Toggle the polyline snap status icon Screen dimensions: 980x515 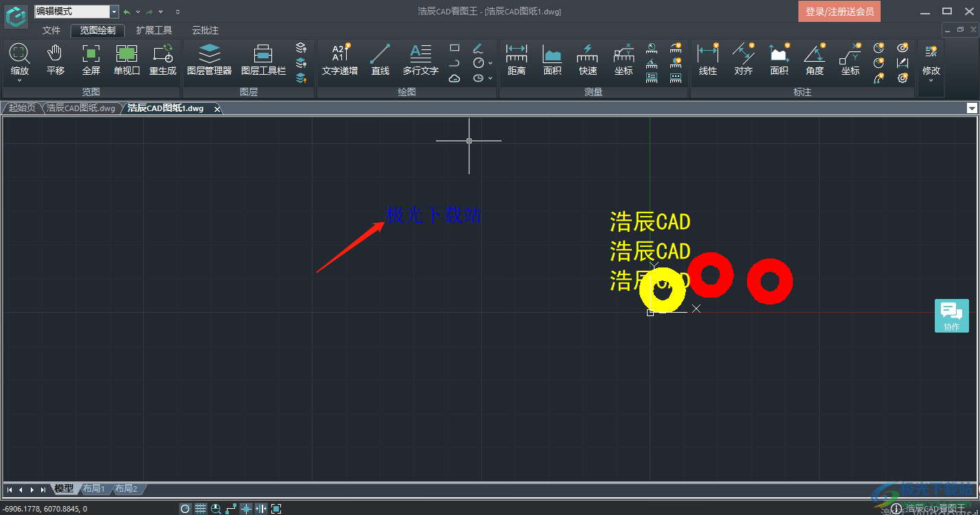[x=231, y=509]
